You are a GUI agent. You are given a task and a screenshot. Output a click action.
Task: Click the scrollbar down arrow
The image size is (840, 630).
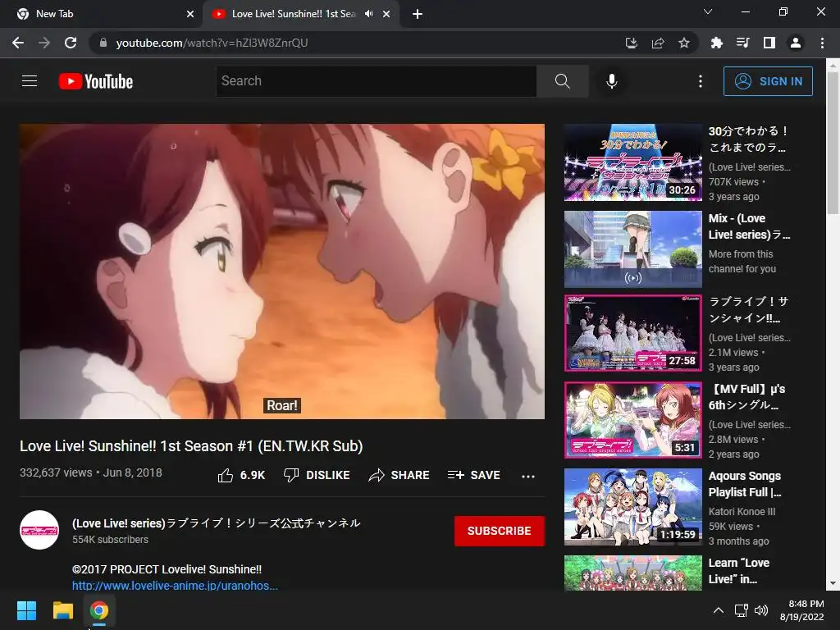833,583
